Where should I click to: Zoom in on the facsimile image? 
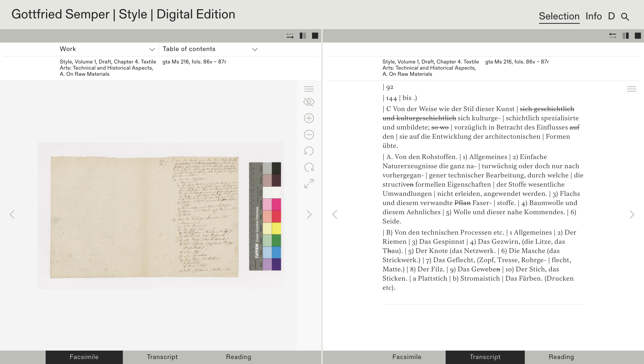coord(309,118)
